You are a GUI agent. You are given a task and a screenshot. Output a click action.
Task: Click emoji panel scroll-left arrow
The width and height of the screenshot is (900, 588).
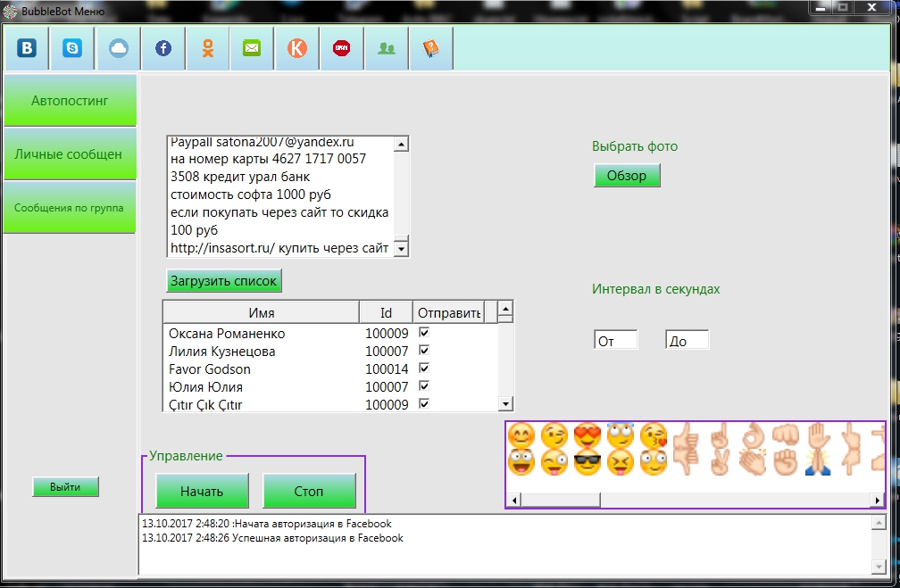pos(514,501)
